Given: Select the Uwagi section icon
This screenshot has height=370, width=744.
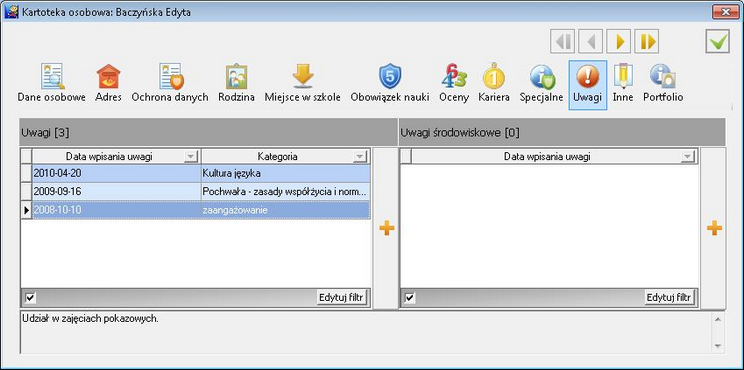Looking at the screenshot, I should (587, 85).
